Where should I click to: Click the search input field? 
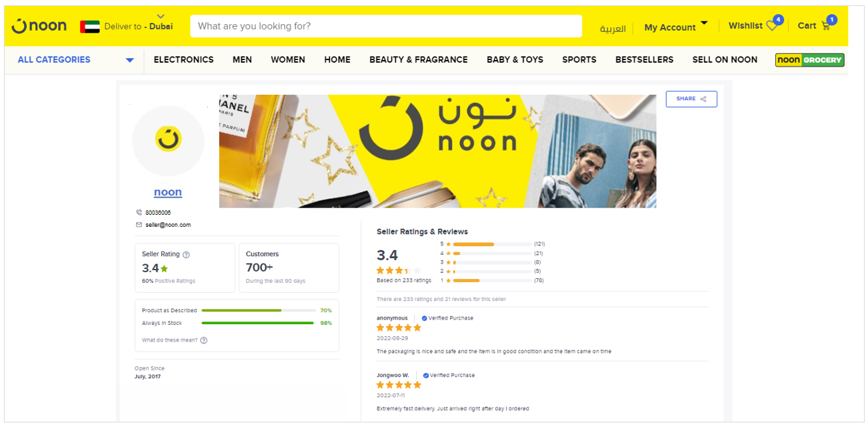[x=386, y=26]
